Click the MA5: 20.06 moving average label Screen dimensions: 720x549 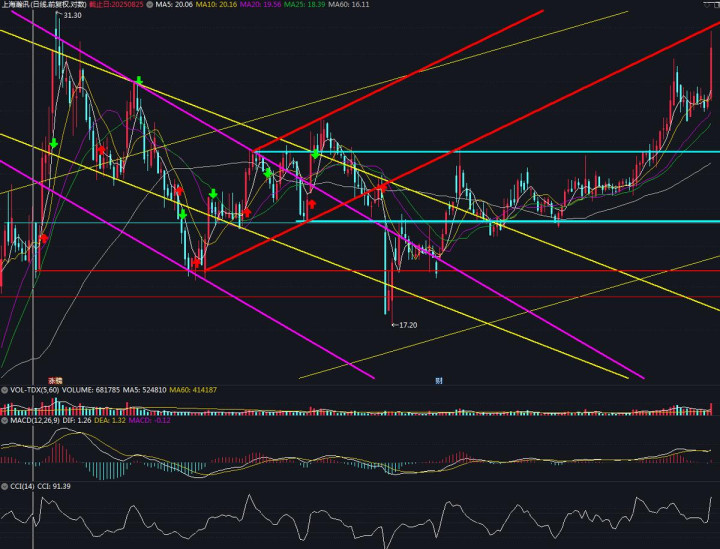click(173, 5)
